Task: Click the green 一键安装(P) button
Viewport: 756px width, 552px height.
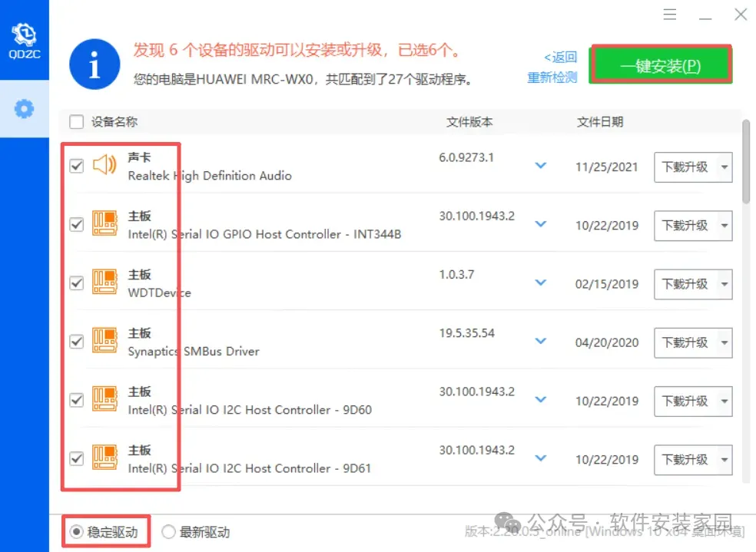Action: point(661,65)
